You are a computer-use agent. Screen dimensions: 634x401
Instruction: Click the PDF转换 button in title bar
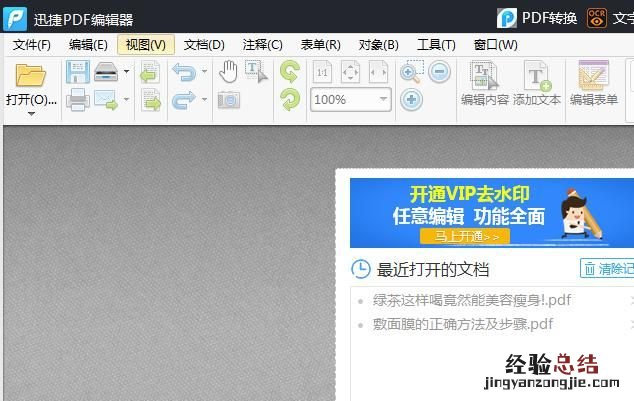click(537, 18)
